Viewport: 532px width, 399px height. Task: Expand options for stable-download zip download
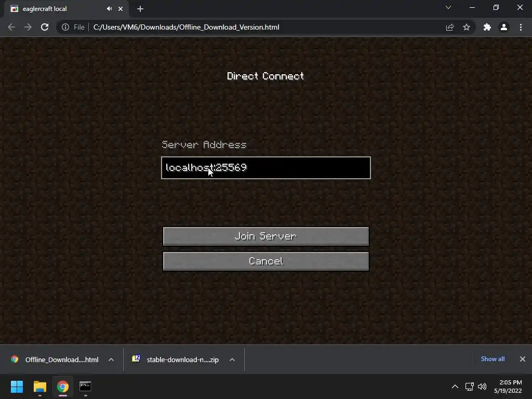point(232,360)
